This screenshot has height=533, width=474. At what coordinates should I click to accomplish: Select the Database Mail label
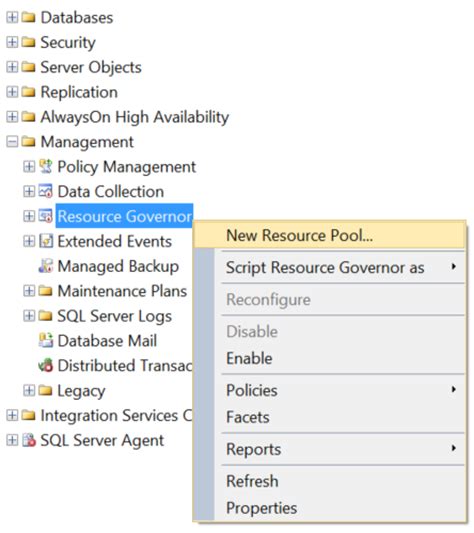coord(107,341)
